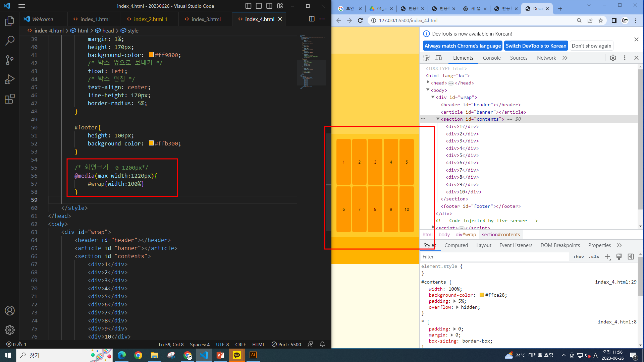Expand the head element in DOM tree
Viewport: 644px width, 362px height.
point(428,82)
